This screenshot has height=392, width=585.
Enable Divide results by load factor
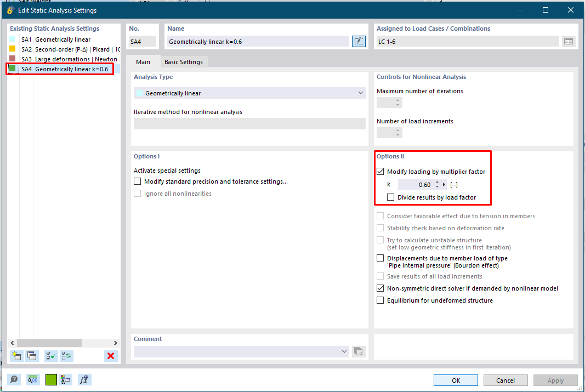(390, 197)
